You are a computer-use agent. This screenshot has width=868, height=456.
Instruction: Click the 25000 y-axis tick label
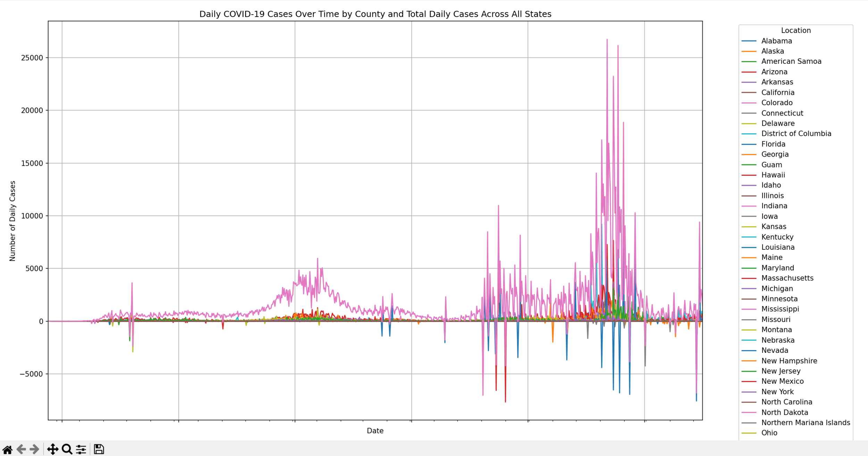pyautogui.click(x=32, y=58)
